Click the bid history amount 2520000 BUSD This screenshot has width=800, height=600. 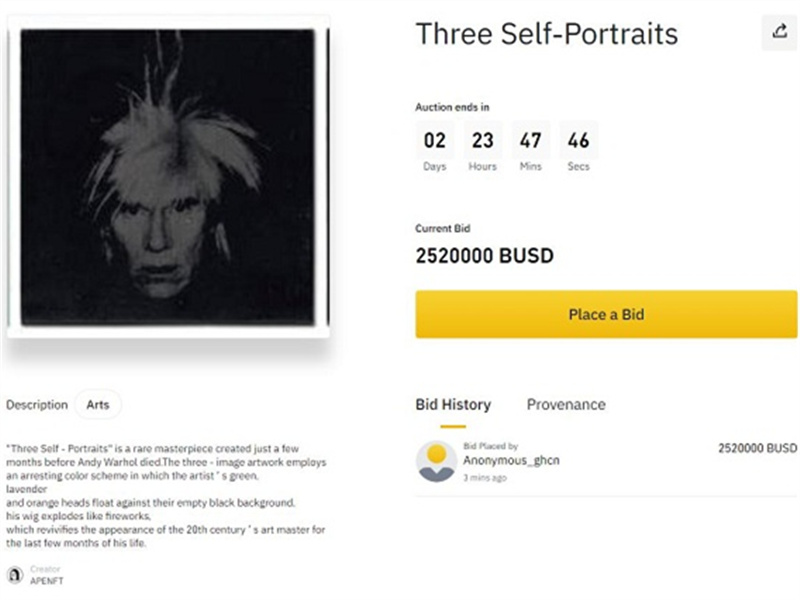coord(758,448)
